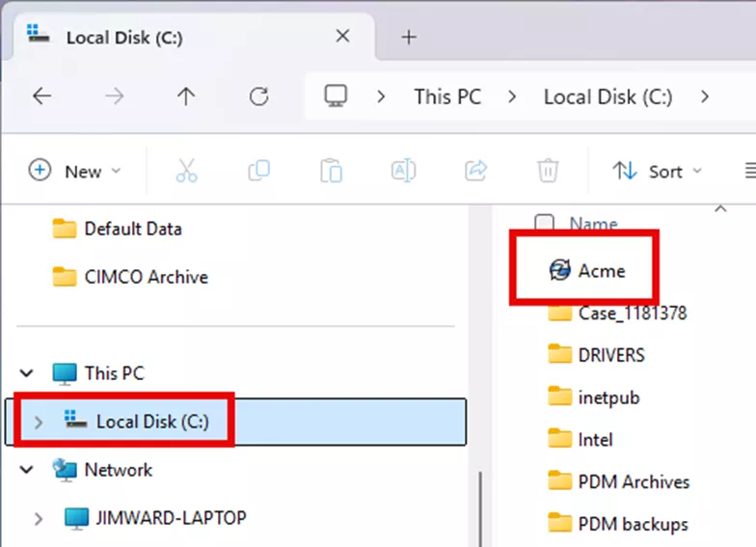This screenshot has width=756, height=547.
Task: Cut the selected item (scissors)
Action: [187, 171]
